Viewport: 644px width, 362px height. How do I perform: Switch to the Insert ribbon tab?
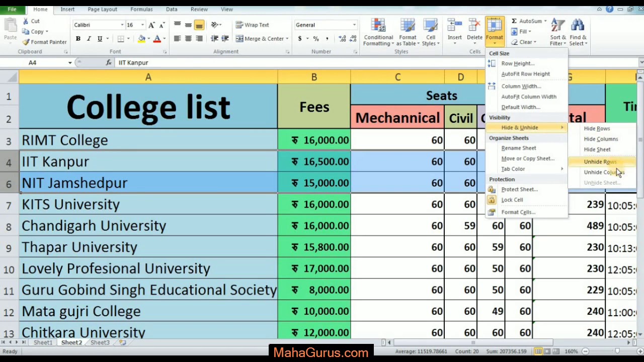coord(67,9)
